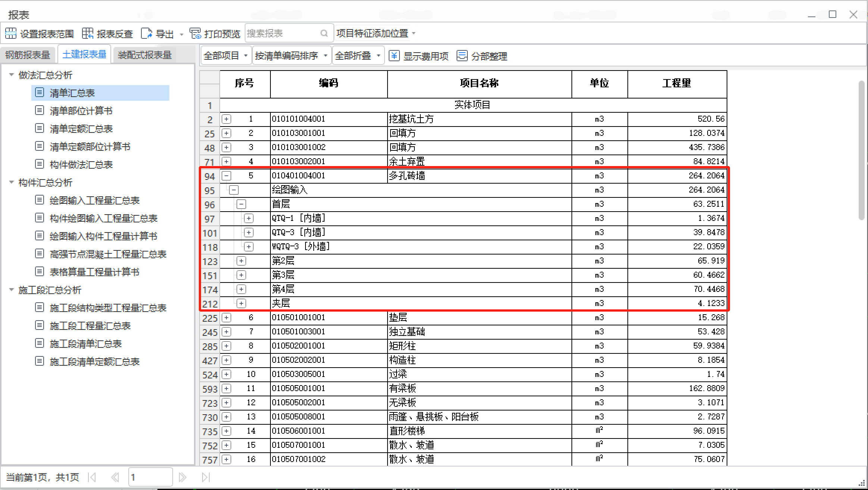Image resolution: width=868 pixels, height=490 pixels.
Task: Collapse the 首层 sub-row
Action: [241, 204]
